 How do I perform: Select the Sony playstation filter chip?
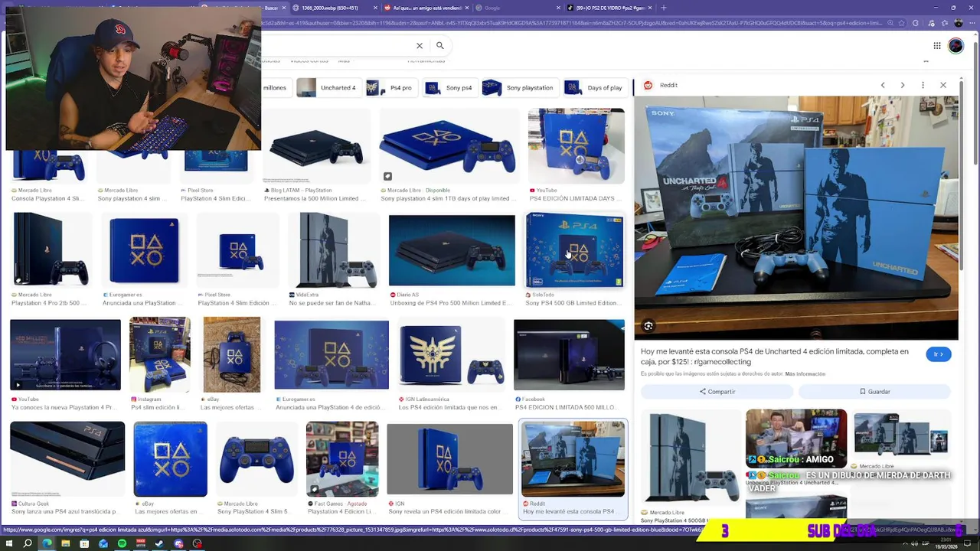click(519, 88)
